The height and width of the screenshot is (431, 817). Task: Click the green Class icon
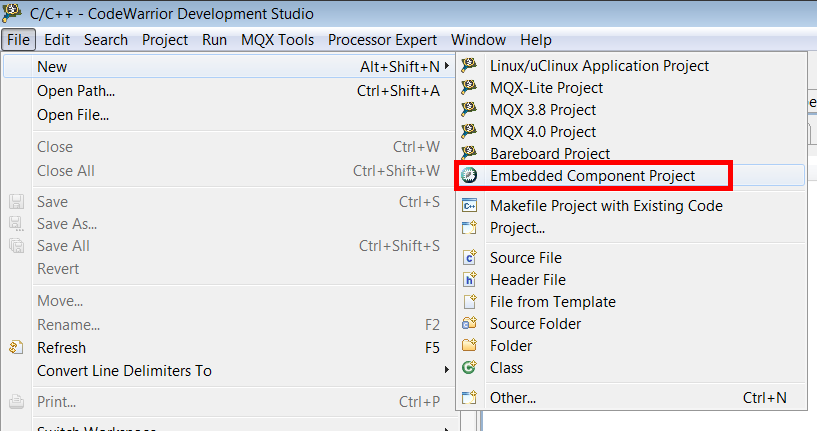pos(469,368)
